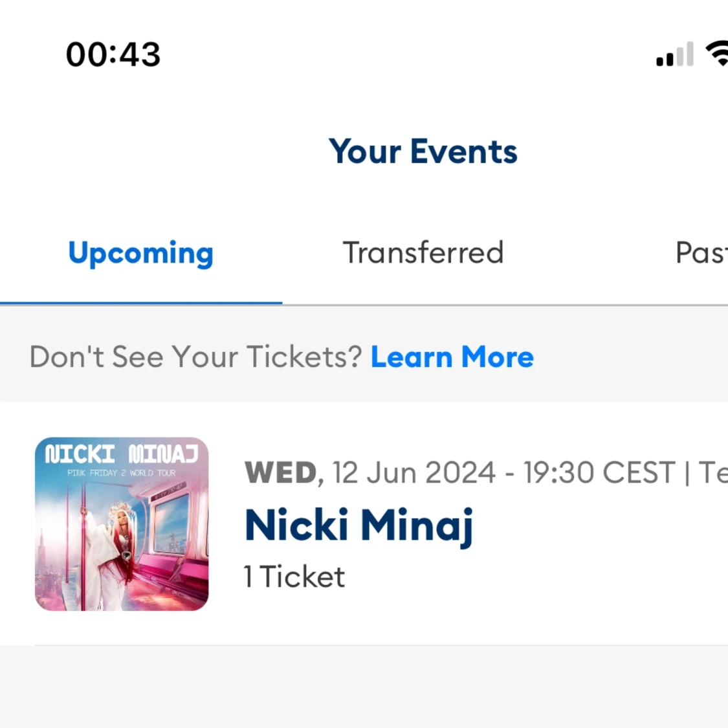Tap the cellular signal strength icon

(x=674, y=54)
